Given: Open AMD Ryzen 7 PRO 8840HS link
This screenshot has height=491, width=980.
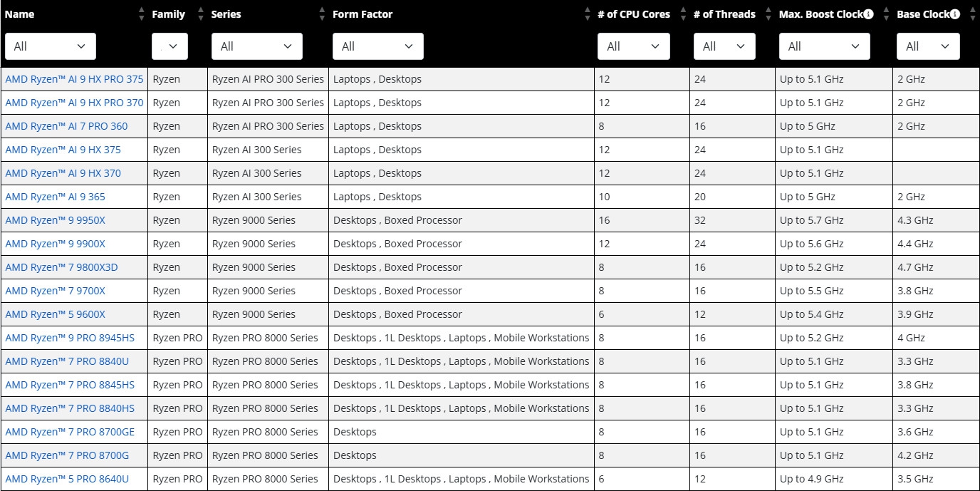Looking at the screenshot, I should coord(70,408).
